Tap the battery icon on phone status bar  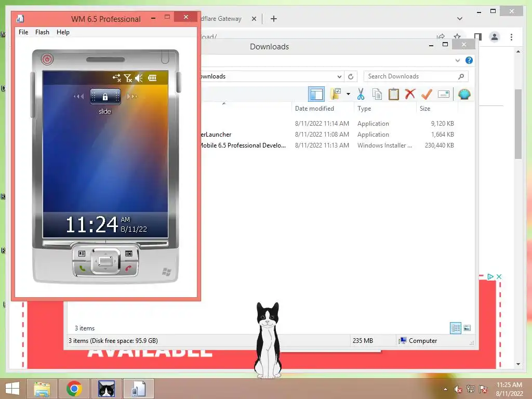(152, 78)
